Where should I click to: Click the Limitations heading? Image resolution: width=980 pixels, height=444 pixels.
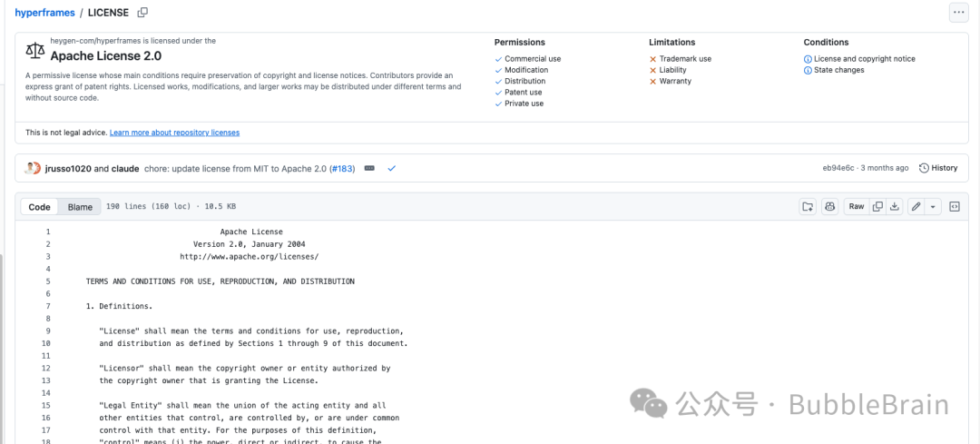coord(671,43)
